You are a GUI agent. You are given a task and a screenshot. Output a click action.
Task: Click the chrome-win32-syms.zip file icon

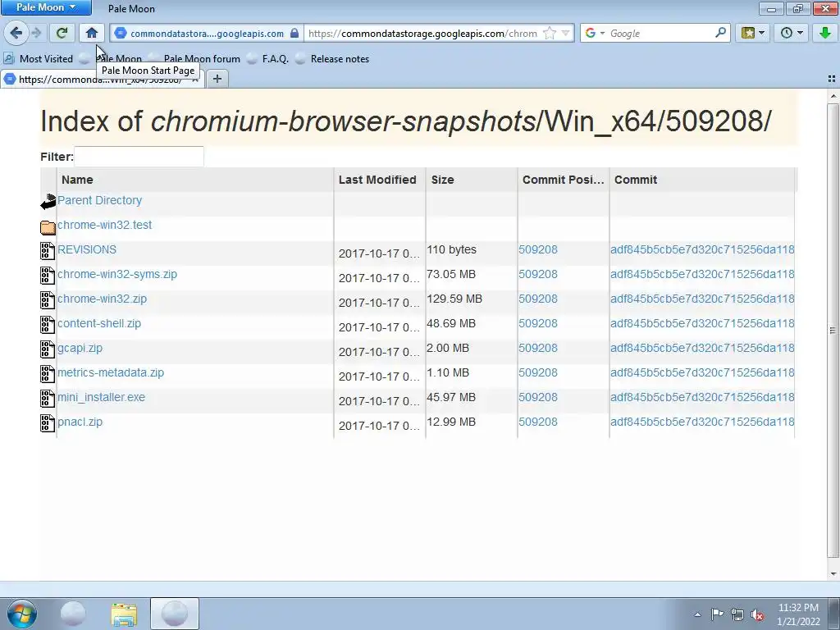(x=48, y=276)
